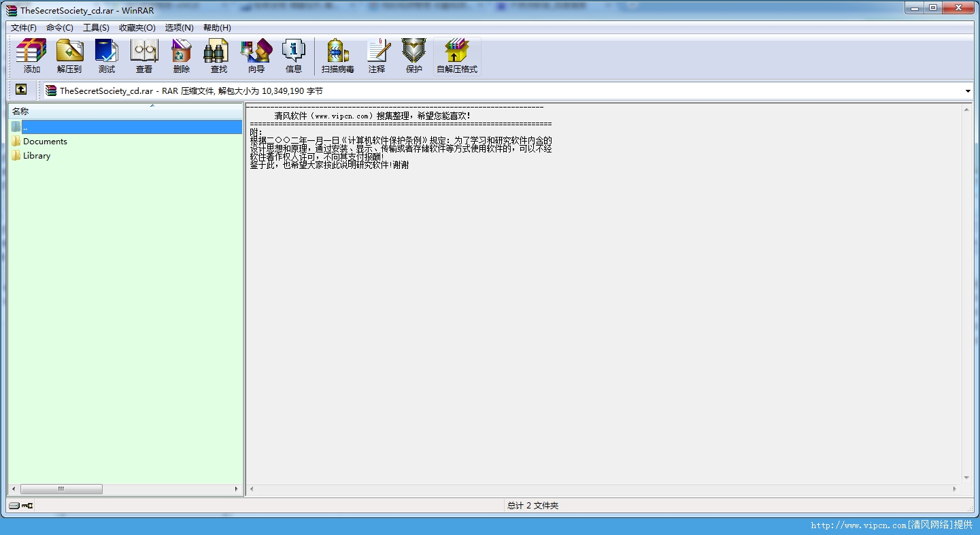Click the '总计 2 文件夹' status text
Image resolution: width=980 pixels, height=535 pixels.
533,506
